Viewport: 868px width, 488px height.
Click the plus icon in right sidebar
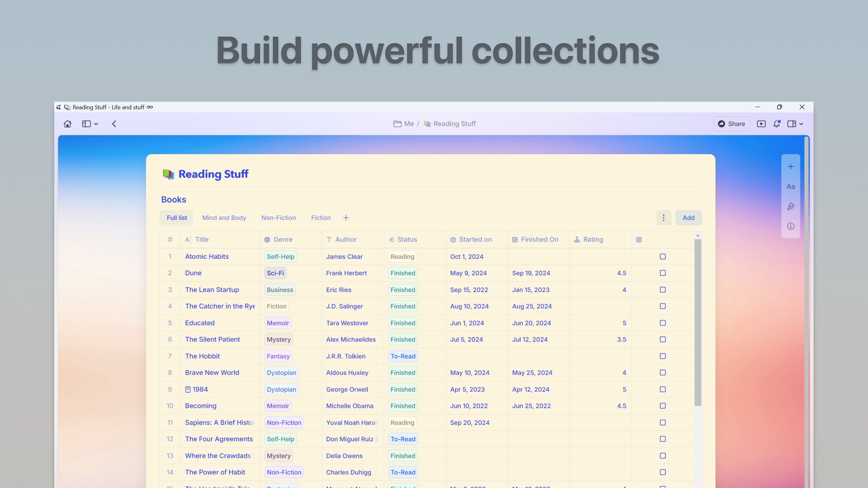pyautogui.click(x=791, y=166)
